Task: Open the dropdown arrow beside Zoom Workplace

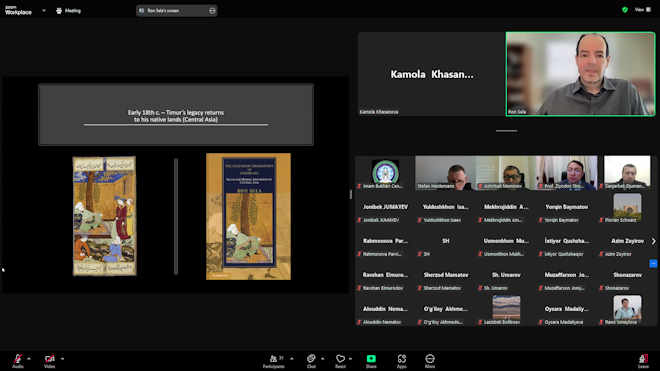Action: click(x=44, y=11)
